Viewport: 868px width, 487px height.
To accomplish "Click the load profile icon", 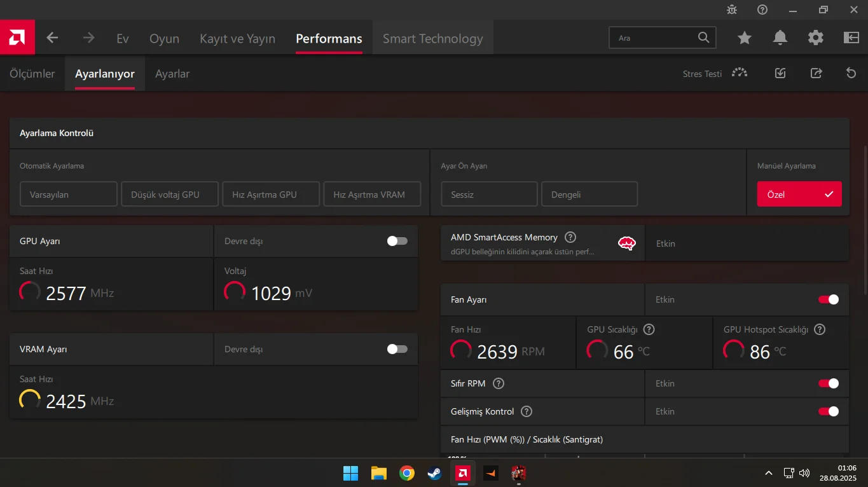I will click(780, 73).
